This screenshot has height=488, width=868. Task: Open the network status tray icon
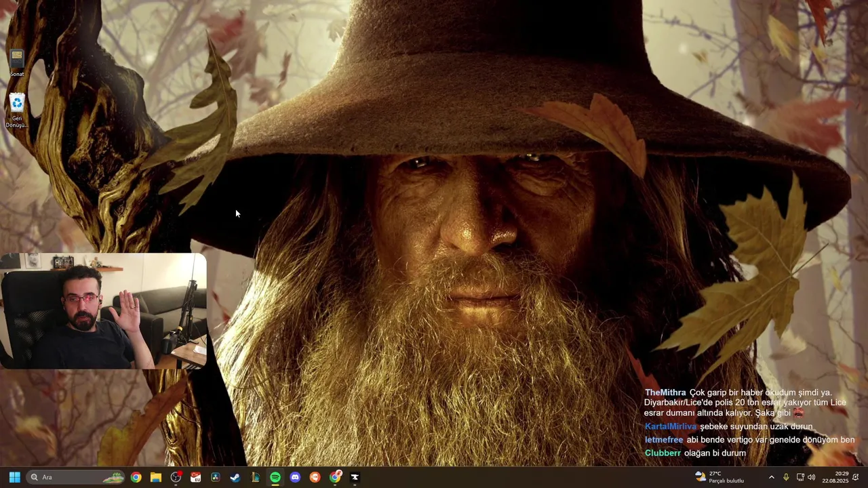tap(800, 477)
